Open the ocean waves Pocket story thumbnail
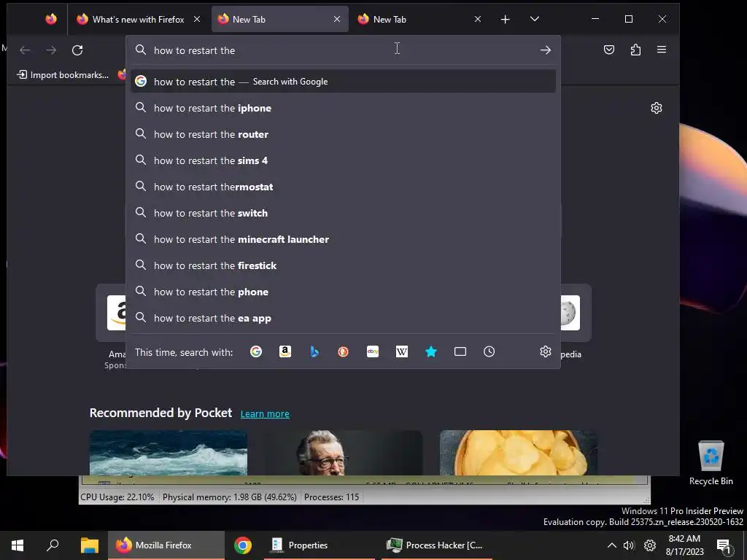 [x=169, y=452]
